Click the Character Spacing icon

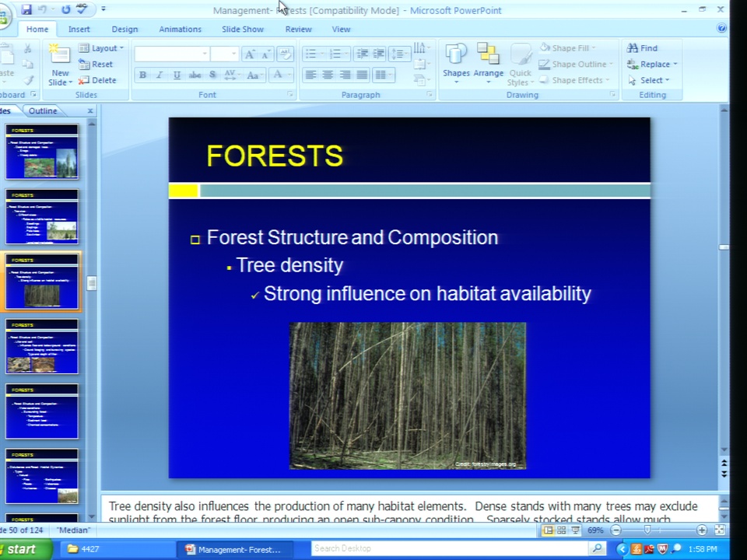[231, 75]
